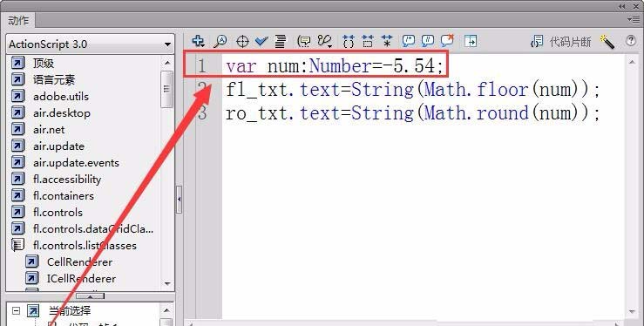Collapse fl.controls.listClasses package entry

85,246
